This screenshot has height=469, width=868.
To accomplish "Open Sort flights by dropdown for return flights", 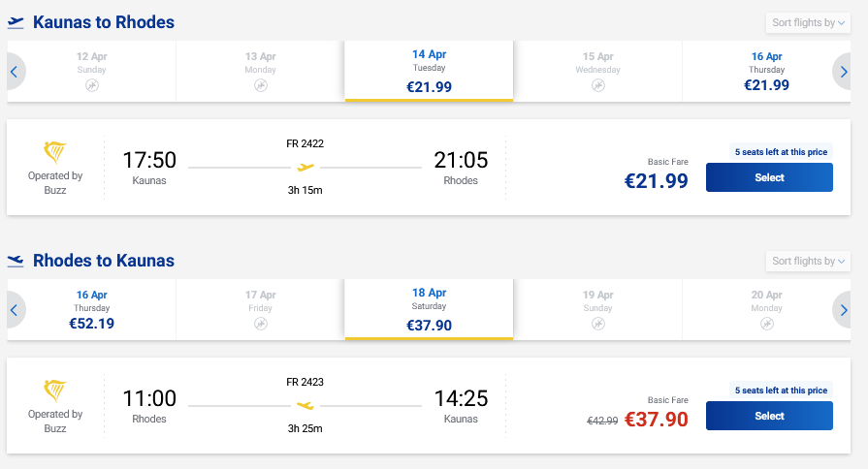I will pyautogui.click(x=809, y=261).
